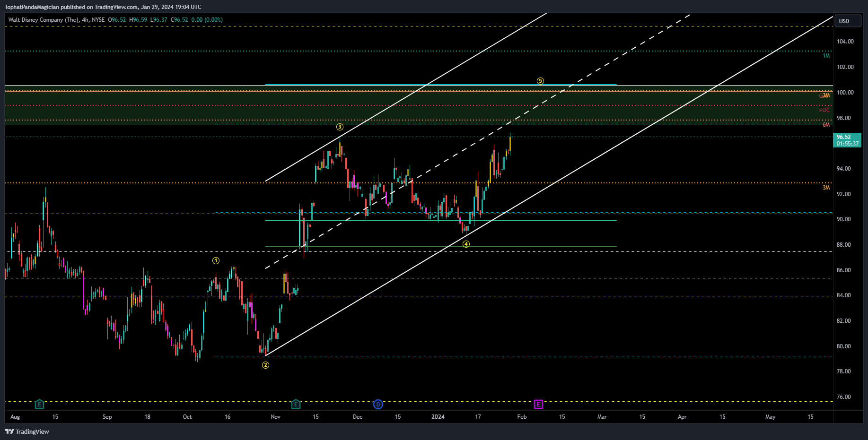Screen dimensions: 868x440
Task: Click the red 6M level label
Action: (x=826, y=125)
